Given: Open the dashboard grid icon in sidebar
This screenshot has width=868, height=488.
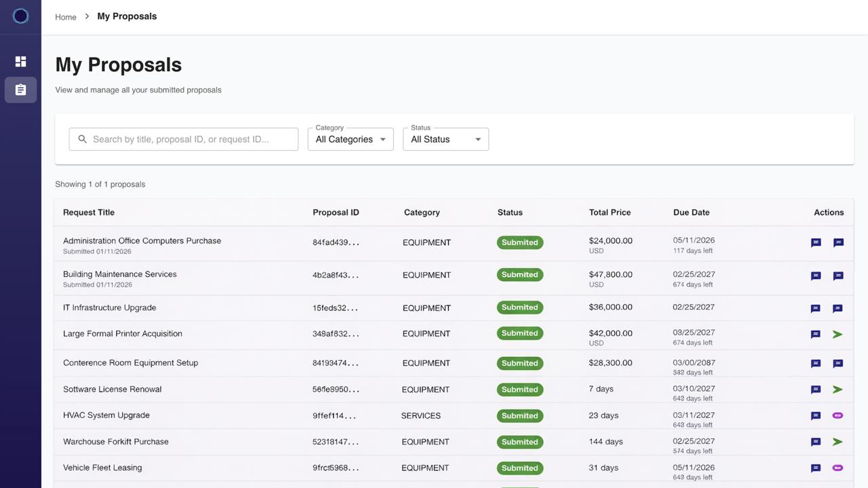Looking at the screenshot, I should pos(20,62).
